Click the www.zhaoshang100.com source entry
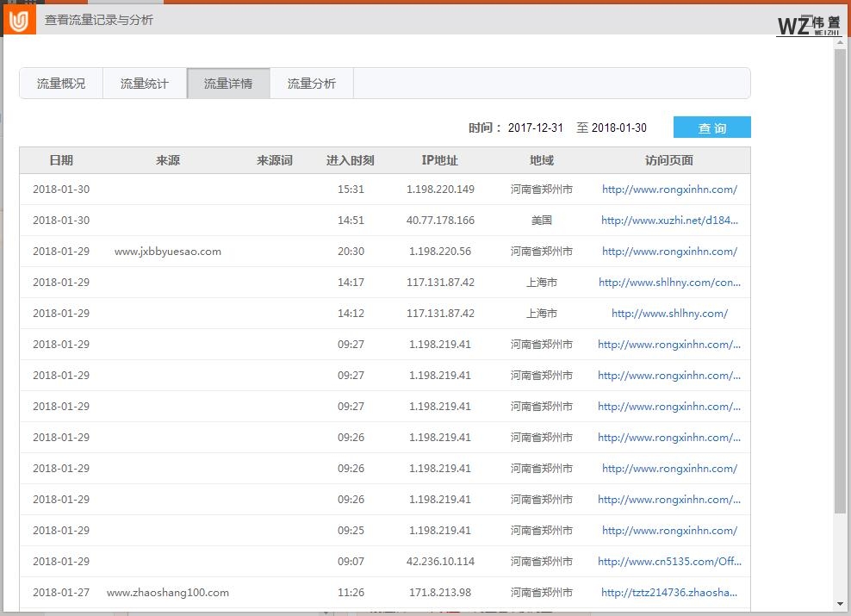This screenshot has width=851, height=616. tap(168, 593)
